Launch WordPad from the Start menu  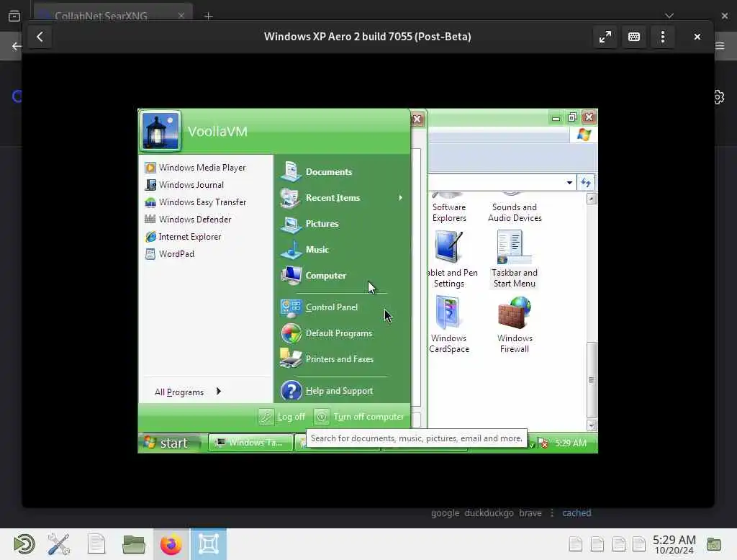click(170, 254)
